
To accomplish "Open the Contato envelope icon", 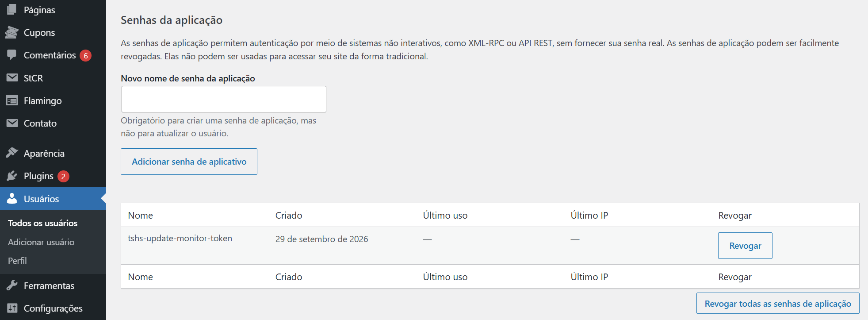I will (x=12, y=123).
